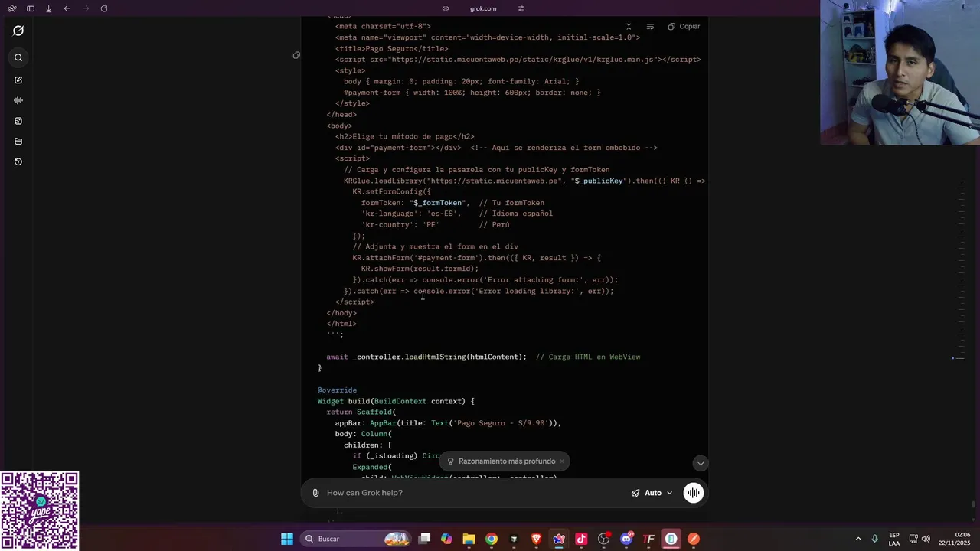Reload the page with refresh icon
The width and height of the screenshot is (980, 551).
coord(104,8)
